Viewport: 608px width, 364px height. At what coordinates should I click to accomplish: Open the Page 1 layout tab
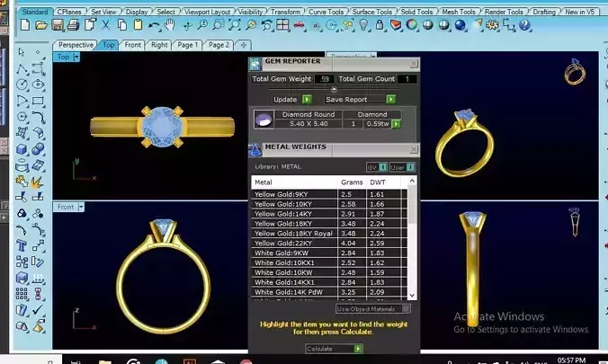tap(188, 45)
